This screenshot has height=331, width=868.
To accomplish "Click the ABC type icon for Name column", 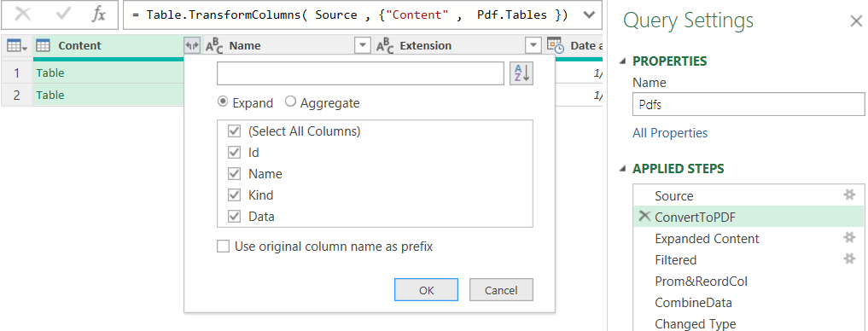I will [214, 46].
